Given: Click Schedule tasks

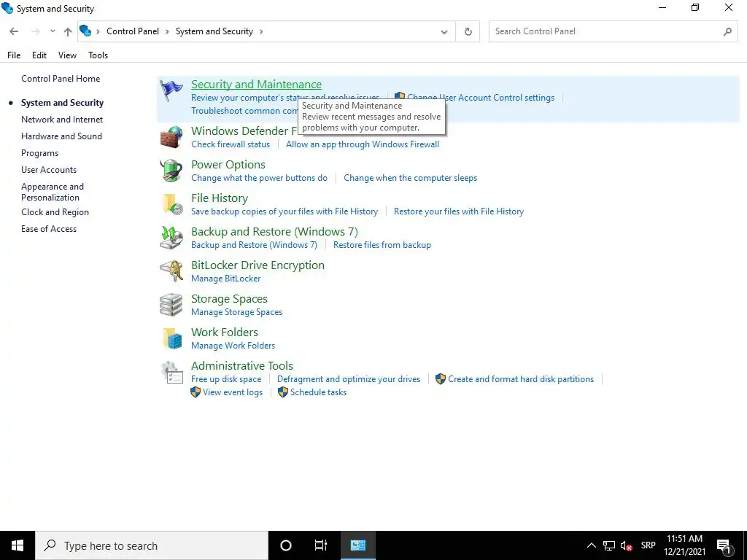Looking at the screenshot, I should (318, 392).
